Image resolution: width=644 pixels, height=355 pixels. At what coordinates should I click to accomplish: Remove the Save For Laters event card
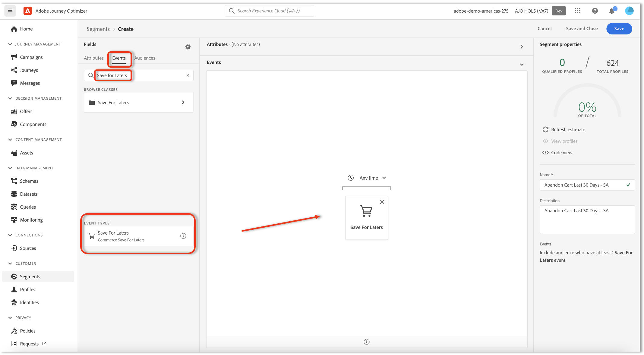pos(382,202)
